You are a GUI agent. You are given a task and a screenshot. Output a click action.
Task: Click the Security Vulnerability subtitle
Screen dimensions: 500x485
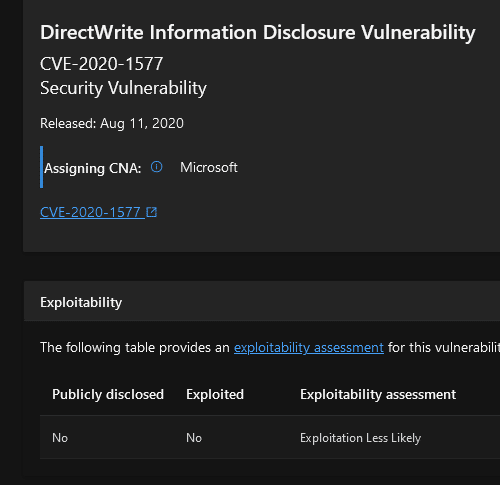[x=123, y=88]
